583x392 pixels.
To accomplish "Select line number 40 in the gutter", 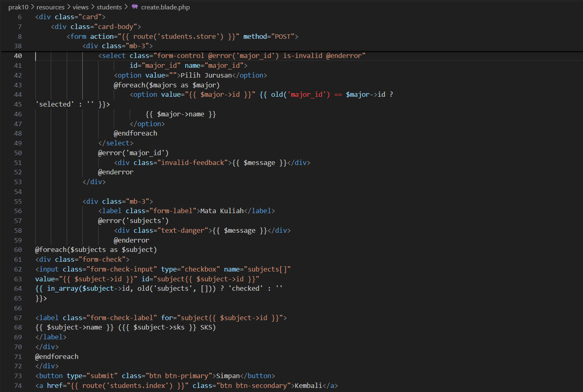I will (x=18, y=56).
